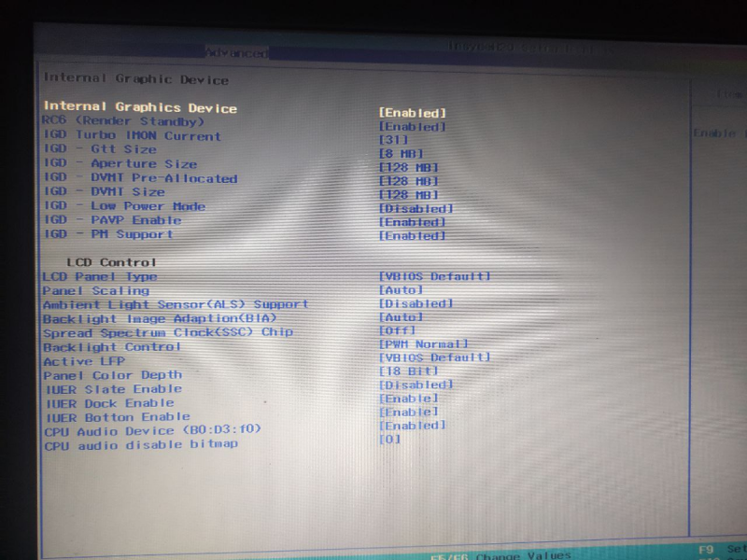Open LCD Panel Type VBIOS Default value
747x560 pixels.
coord(434,276)
